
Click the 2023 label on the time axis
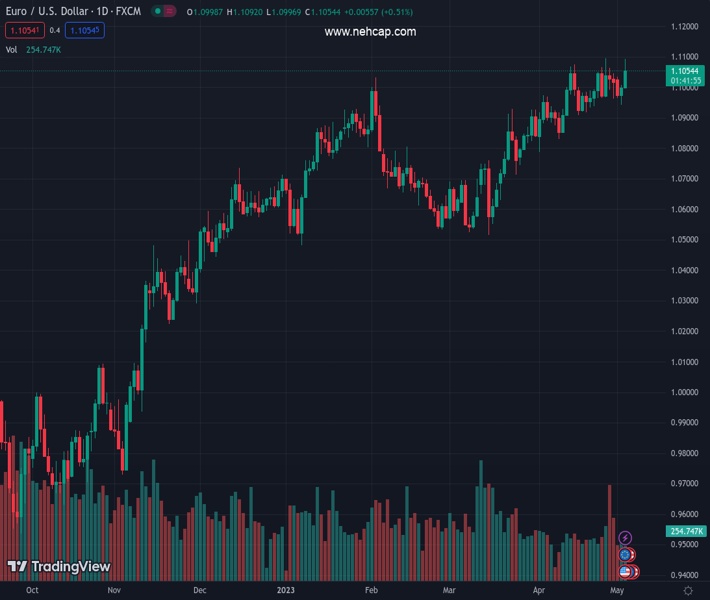tap(284, 591)
